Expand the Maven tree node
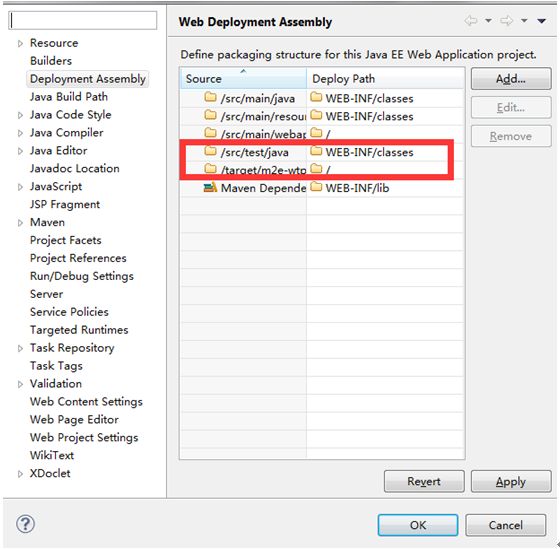This screenshot has width=560, height=549. click(20, 223)
